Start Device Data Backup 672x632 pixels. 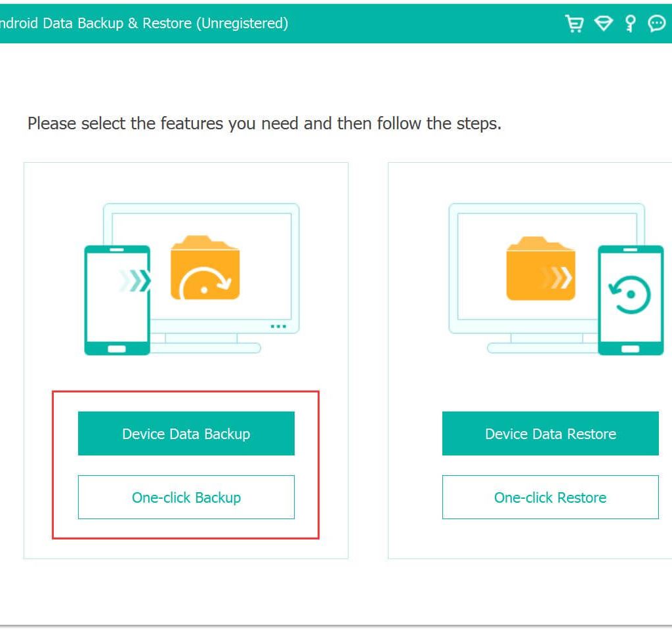(x=186, y=434)
